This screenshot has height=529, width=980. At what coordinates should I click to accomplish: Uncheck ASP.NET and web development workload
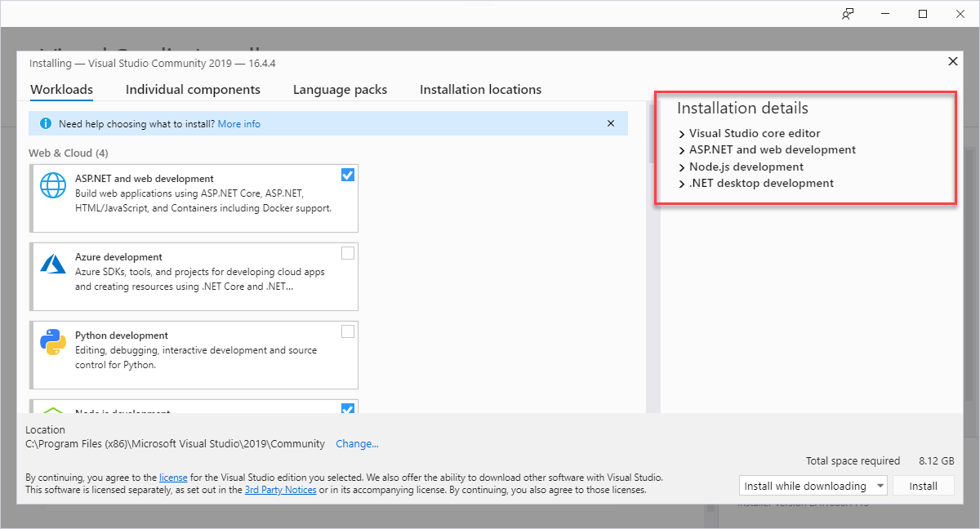tap(348, 175)
